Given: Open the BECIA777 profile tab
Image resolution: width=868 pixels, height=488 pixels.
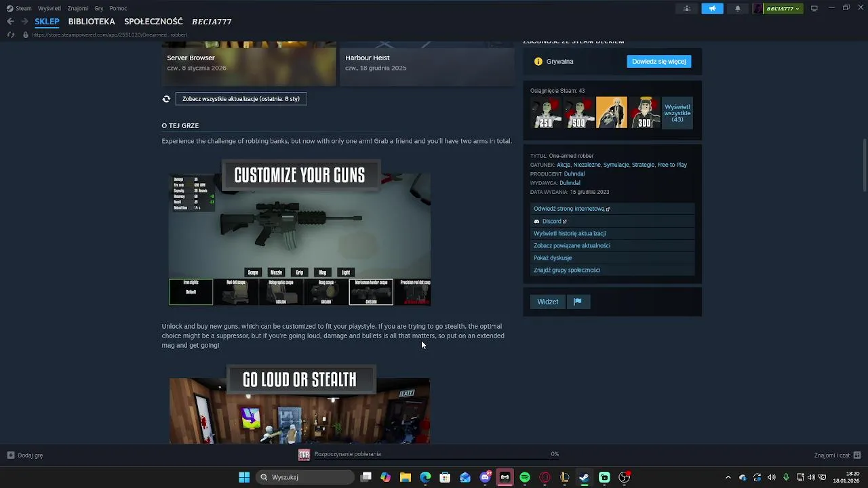Looking at the screenshot, I should (212, 22).
